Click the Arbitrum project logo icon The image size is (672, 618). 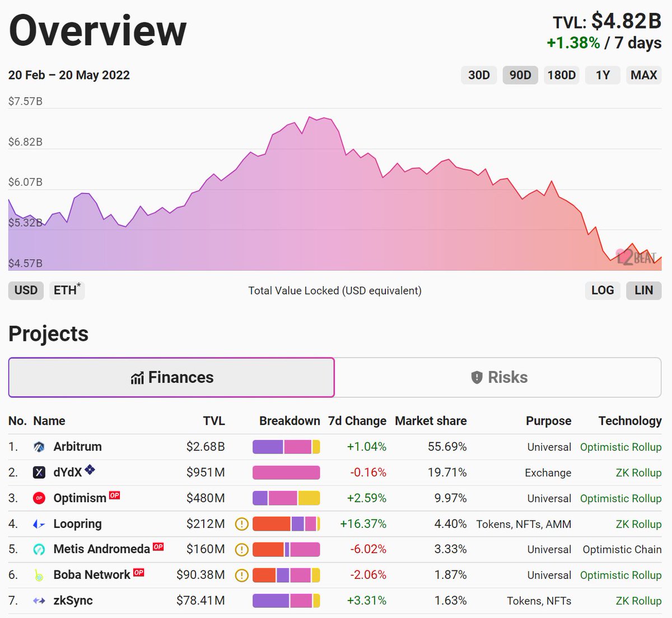point(39,447)
